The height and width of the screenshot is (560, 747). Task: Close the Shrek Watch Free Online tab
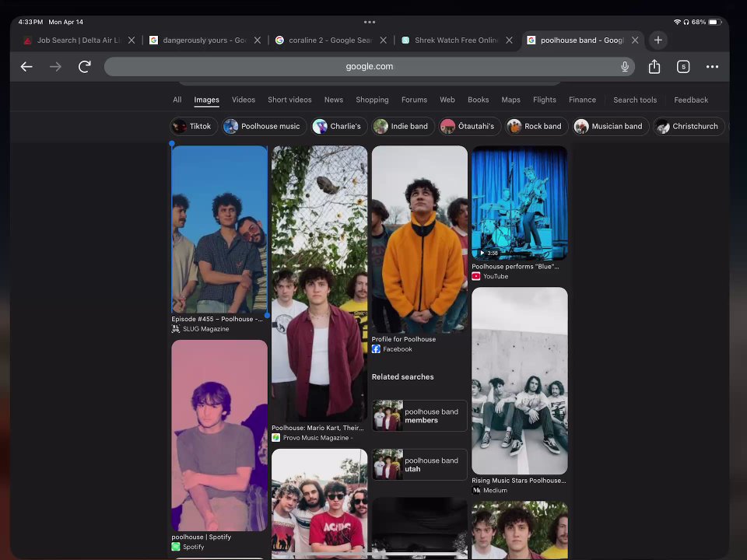(x=509, y=40)
